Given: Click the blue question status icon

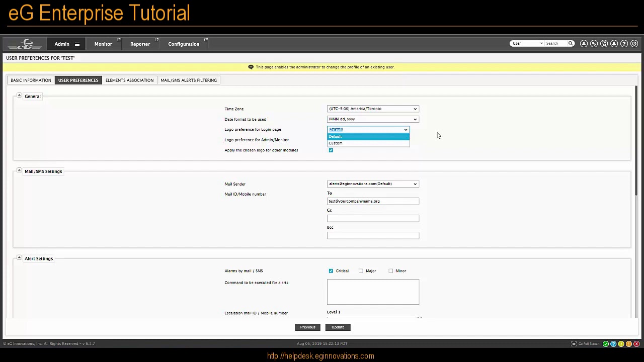Looking at the screenshot, I should coord(613,344).
